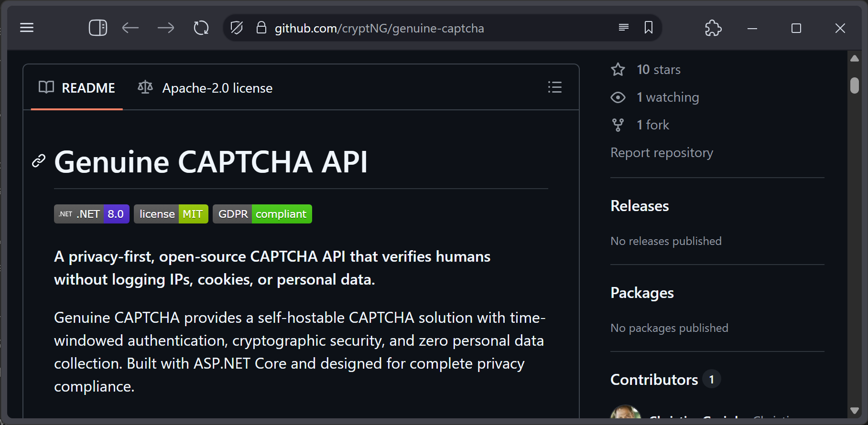Open the Releases section heading
868x425 pixels.
point(640,206)
